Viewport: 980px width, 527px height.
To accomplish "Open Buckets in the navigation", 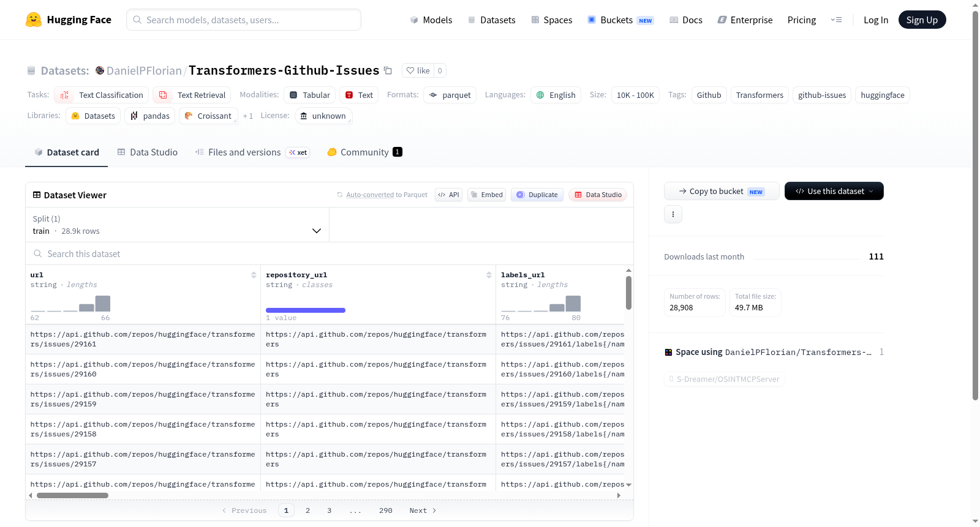I will (x=620, y=20).
